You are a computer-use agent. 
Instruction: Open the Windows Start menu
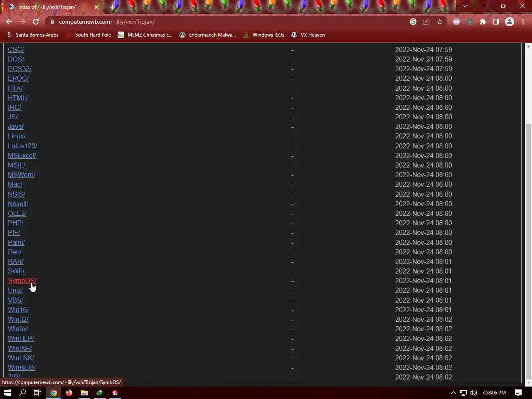[x=7, y=392]
